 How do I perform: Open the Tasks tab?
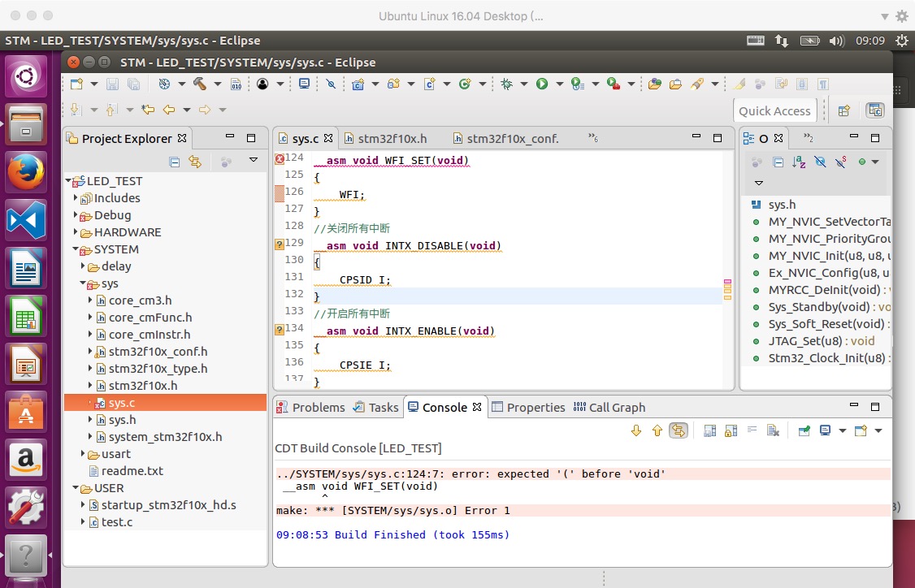click(375, 407)
